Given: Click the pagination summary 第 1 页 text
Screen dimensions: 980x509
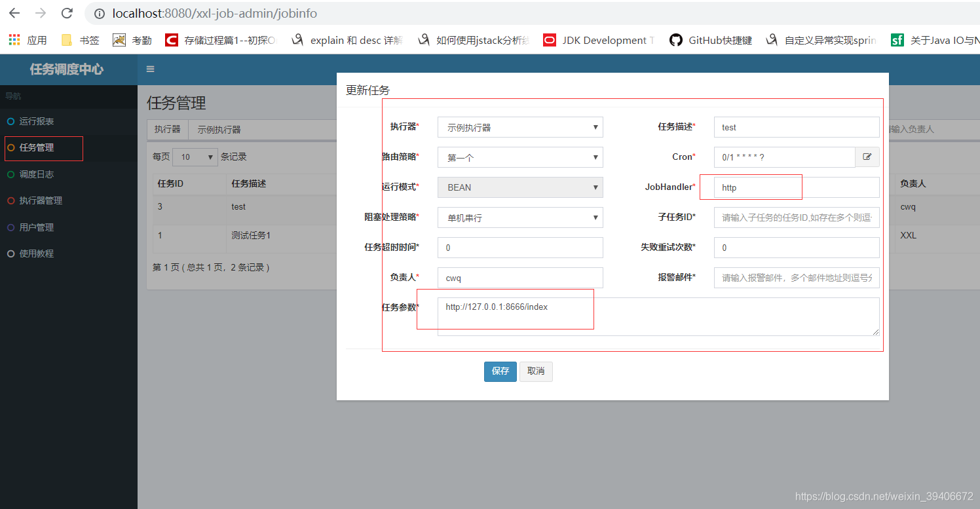Looking at the screenshot, I should 211,267.
